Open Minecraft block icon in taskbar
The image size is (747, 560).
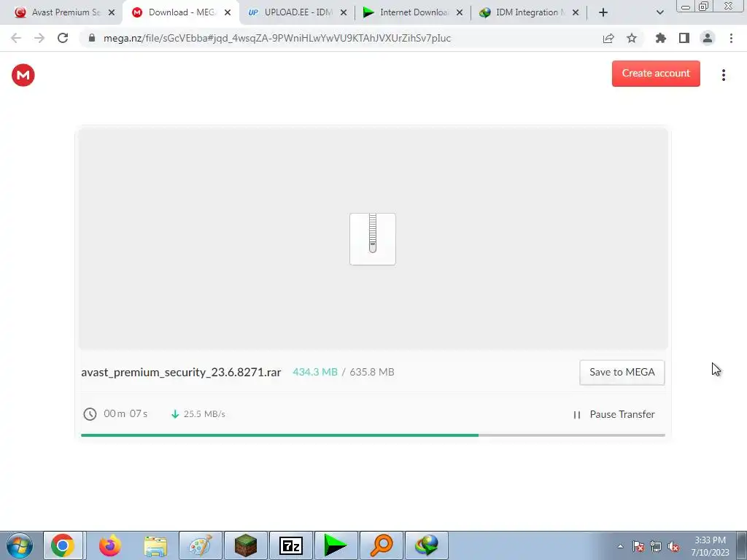(246, 545)
